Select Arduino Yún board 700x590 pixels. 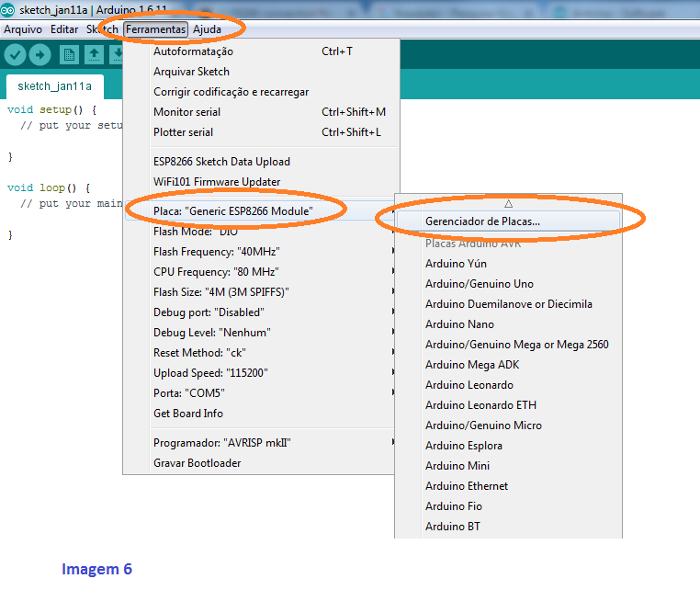pos(509,264)
